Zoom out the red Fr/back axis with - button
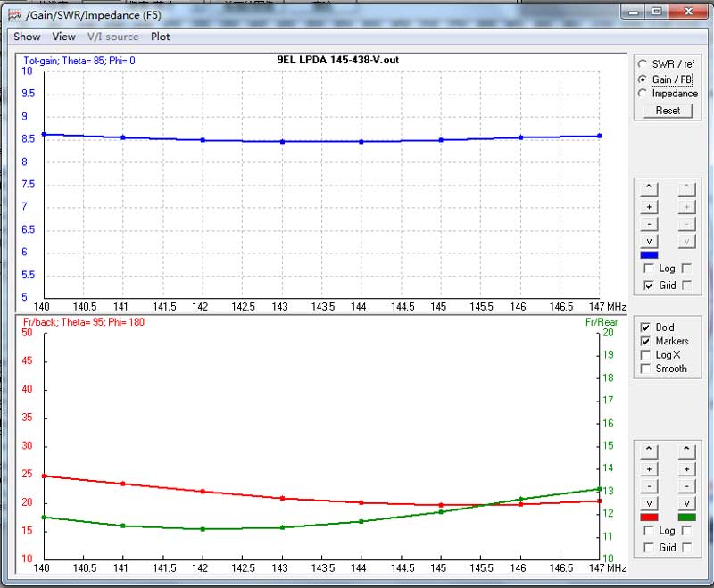 click(649, 486)
